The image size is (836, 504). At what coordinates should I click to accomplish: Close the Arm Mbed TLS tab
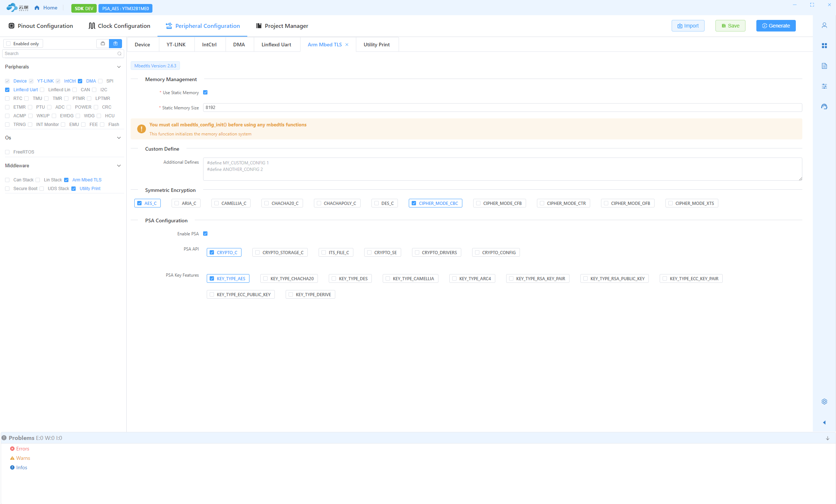click(x=347, y=45)
